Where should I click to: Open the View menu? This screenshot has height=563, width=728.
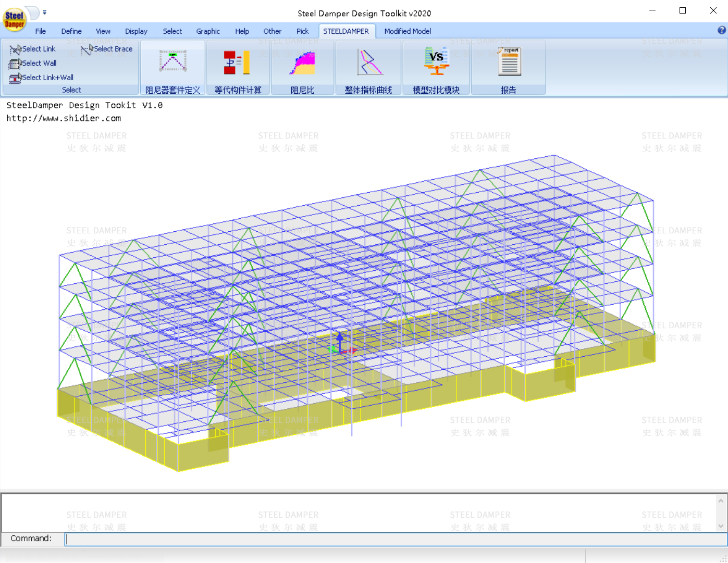click(x=103, y=31)
